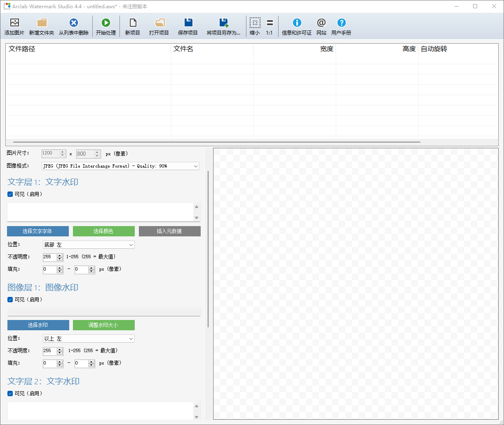Click vertical scrollbar of the settings panel
The image size is (504, 425).
(208, 249)
